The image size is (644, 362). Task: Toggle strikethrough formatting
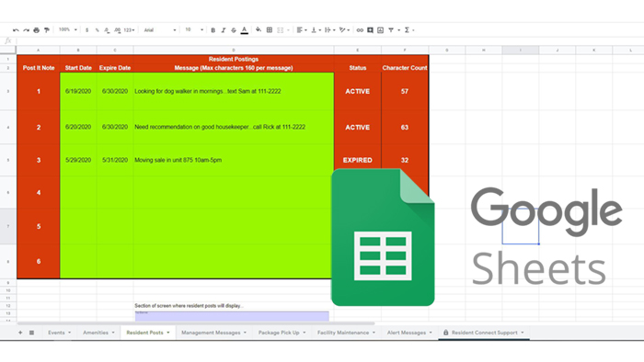[234, 30]
